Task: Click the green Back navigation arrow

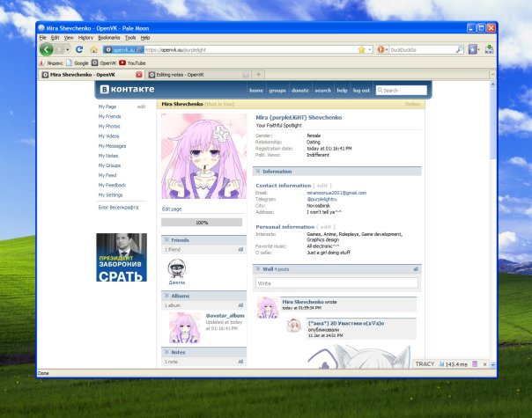Action: tap(47, 50)
